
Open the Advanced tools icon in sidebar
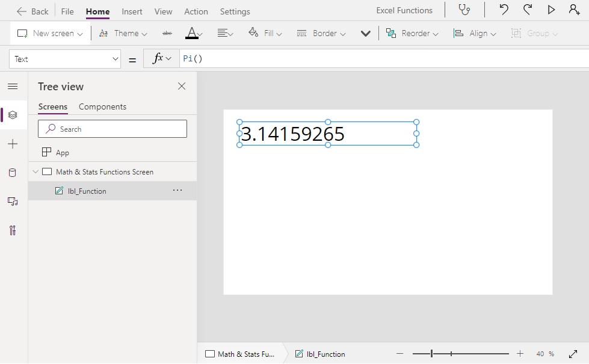13,230
